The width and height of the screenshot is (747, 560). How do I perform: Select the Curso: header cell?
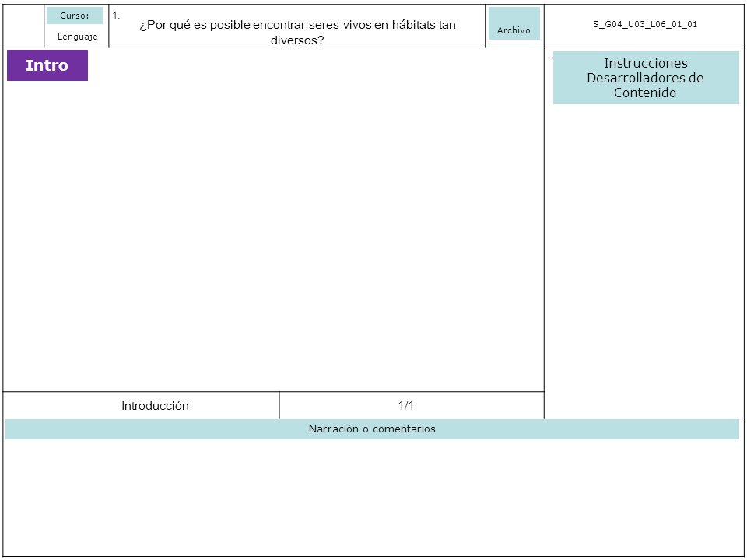[x=75, y=16]
